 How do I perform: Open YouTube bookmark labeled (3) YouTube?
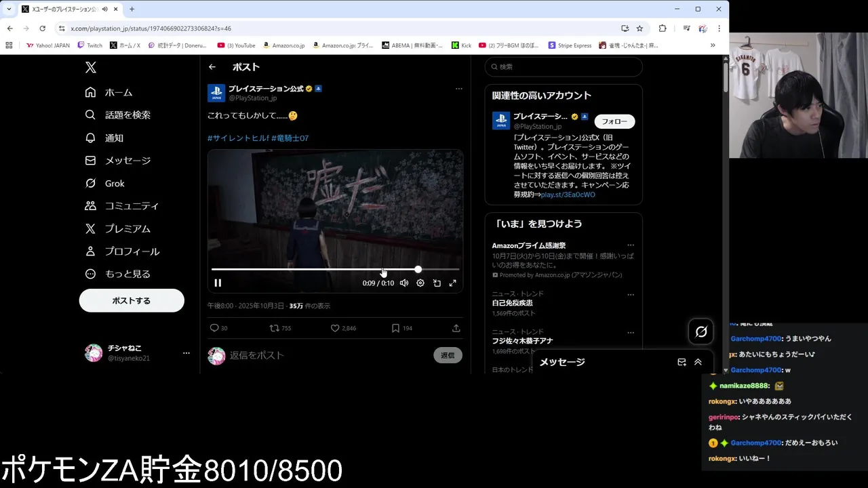pyautogui.click(x=236, y=45)
